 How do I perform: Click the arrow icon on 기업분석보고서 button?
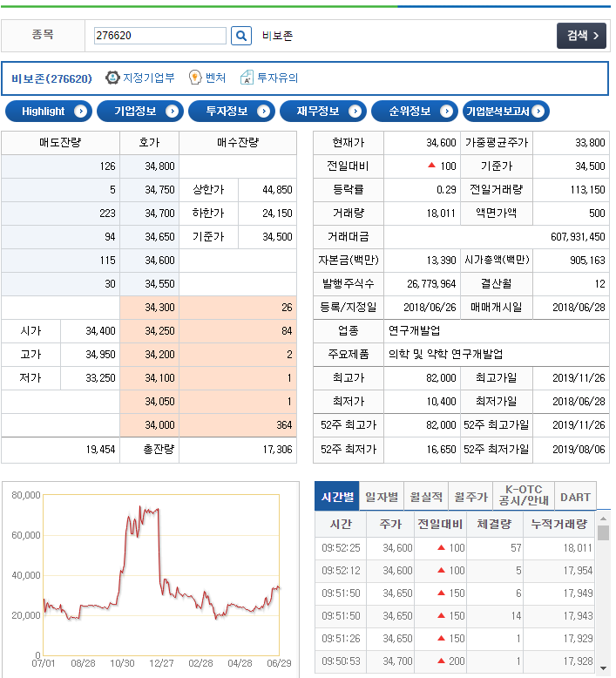538,112
